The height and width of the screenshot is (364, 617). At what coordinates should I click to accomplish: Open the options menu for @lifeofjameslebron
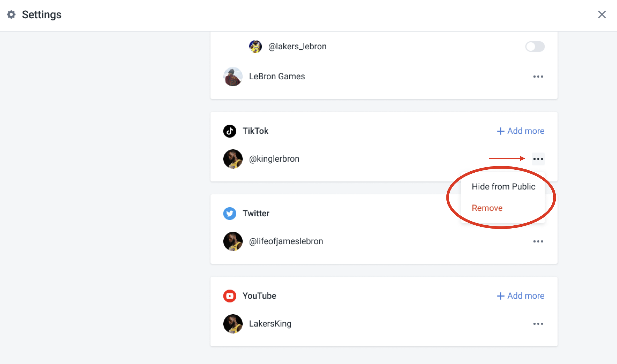[x=539, y=241]
